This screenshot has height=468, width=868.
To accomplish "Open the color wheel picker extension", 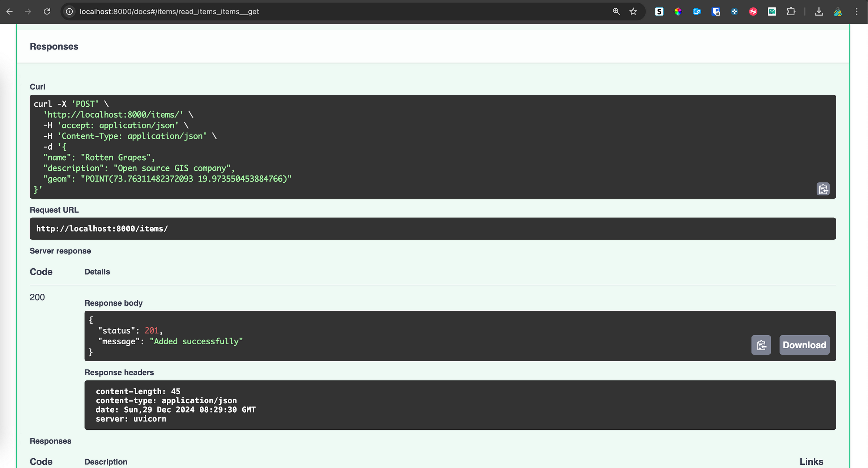I will (x=678, y=12).
